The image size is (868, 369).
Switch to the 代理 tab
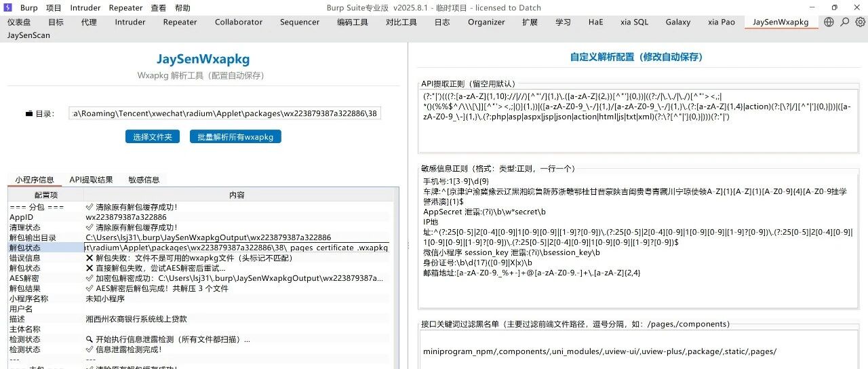point(89,22)
